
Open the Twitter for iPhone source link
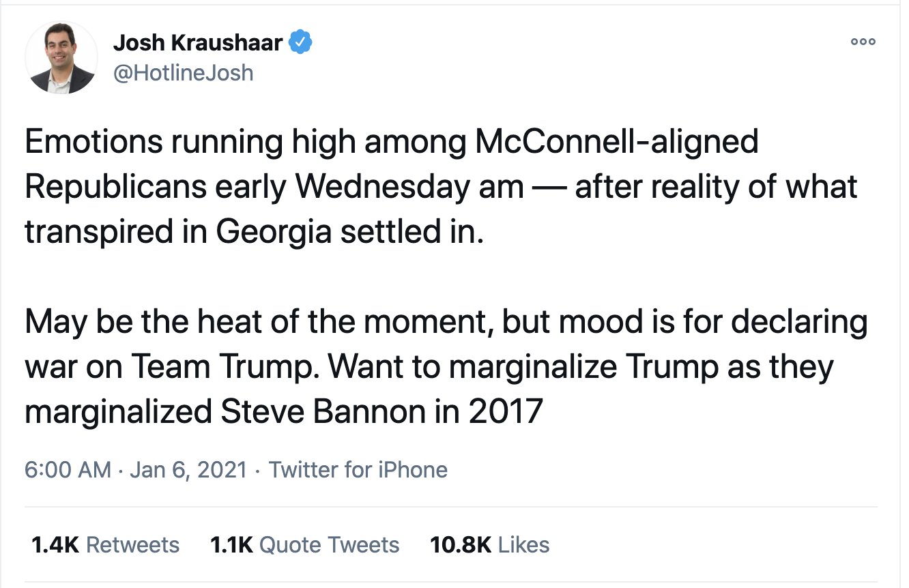click(358, 470)
